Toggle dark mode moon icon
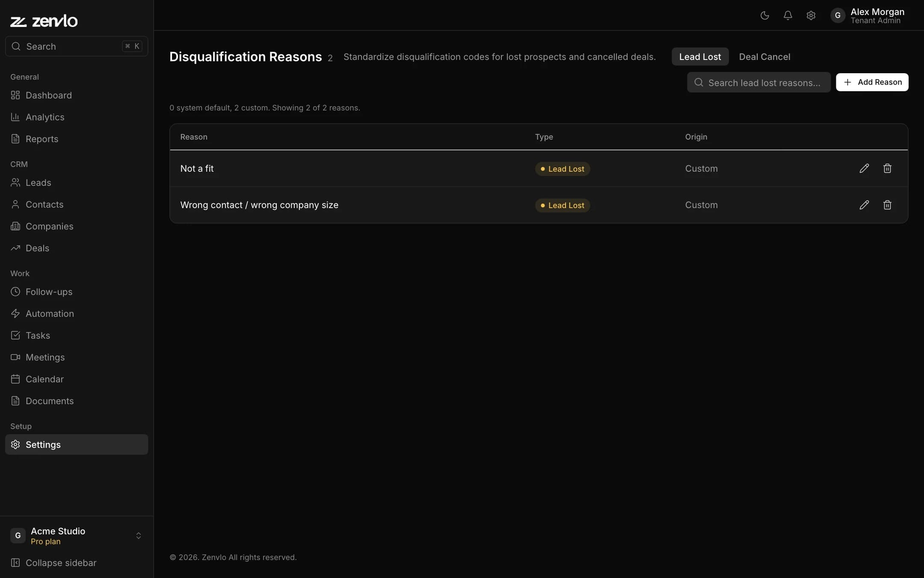 point(765,15)
